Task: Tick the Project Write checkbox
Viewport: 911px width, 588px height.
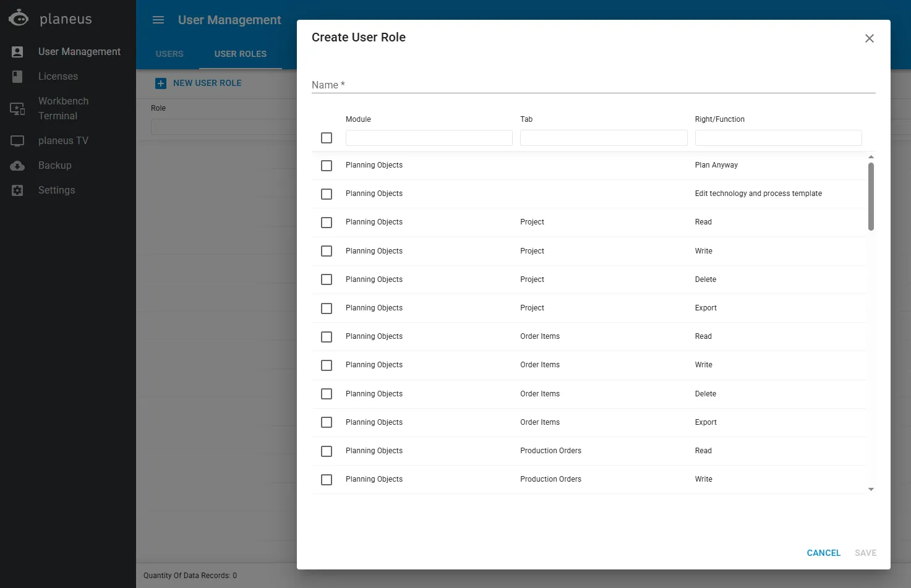Action: (327, 251)
